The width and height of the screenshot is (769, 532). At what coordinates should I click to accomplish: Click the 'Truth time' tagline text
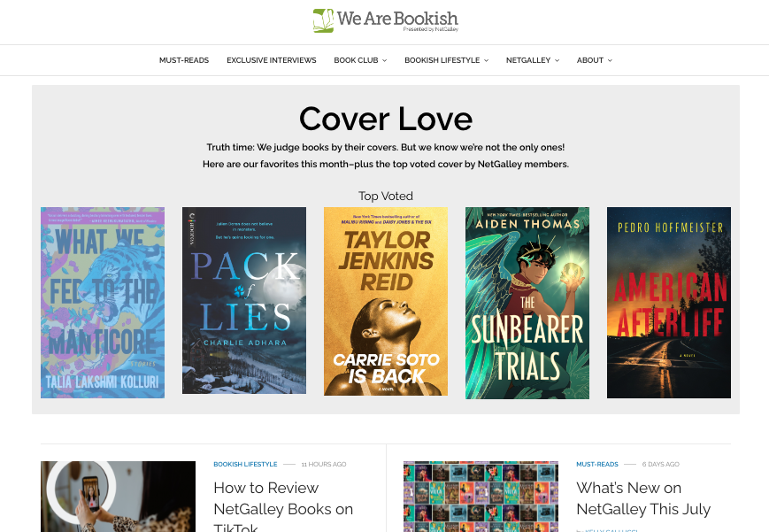386,147
